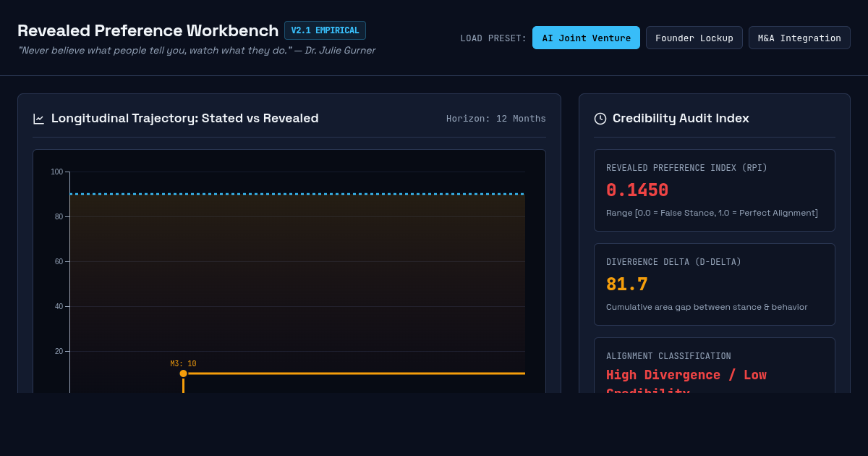Click the M3: 10 data label
This screenshot has width=868, height=456.
[x=183, y=364]
